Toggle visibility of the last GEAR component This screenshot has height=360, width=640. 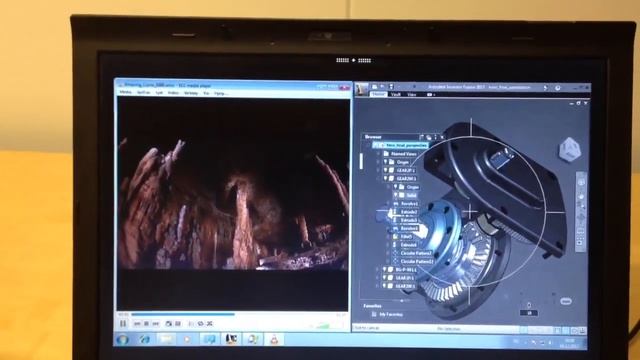tap(384, 286)
